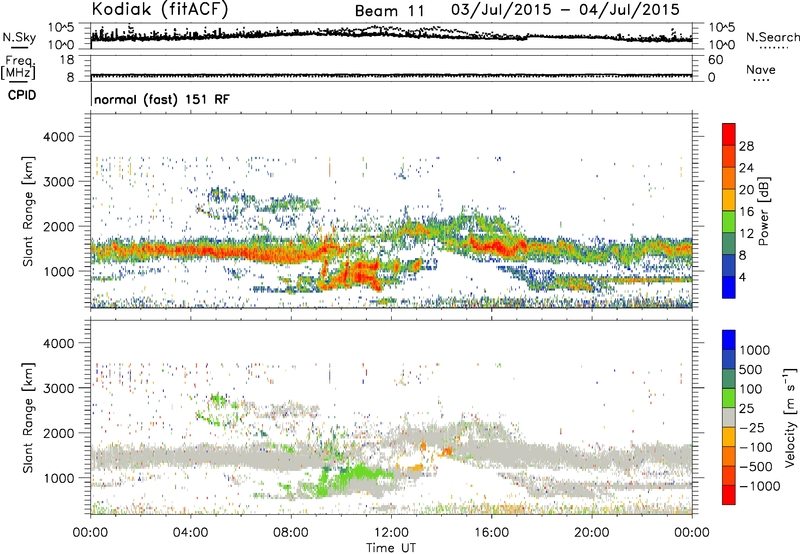Click the CPID start marker line

coord(91,96)
